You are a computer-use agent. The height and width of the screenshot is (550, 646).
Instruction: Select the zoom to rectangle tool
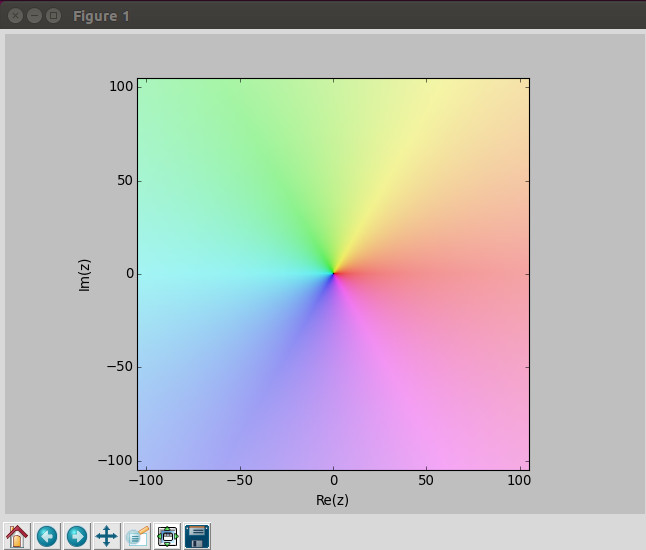tap(137, 536)
